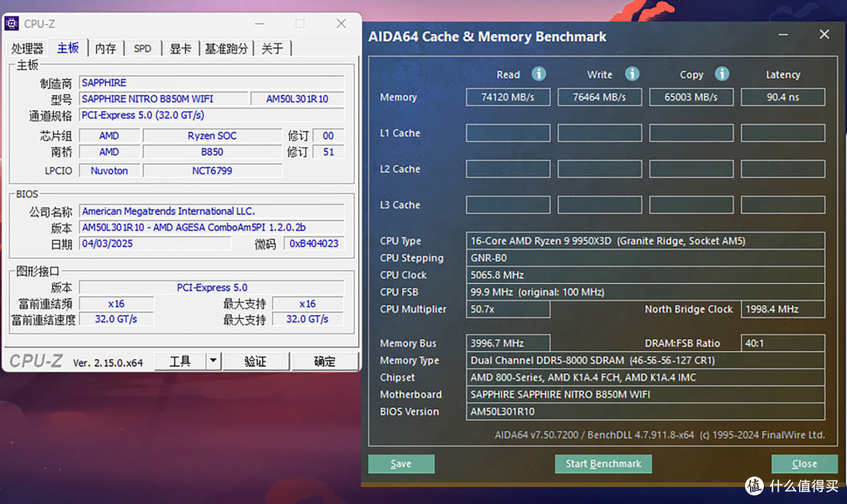The height and width of the screenshot is (504, 847).
Task: Click the L3 Cache Latency result field
Action: (783, 205)
